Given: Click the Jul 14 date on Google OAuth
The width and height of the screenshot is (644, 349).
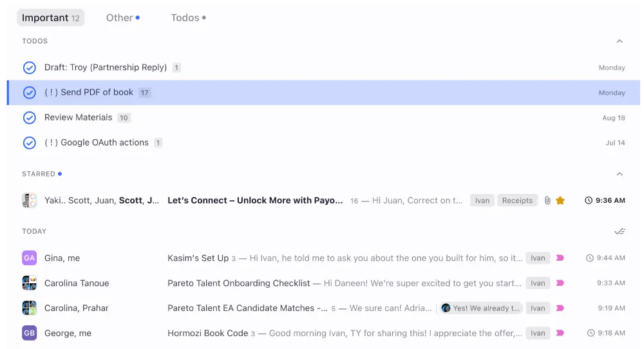Looking at the screenshot, I should [x=615, y=143].
